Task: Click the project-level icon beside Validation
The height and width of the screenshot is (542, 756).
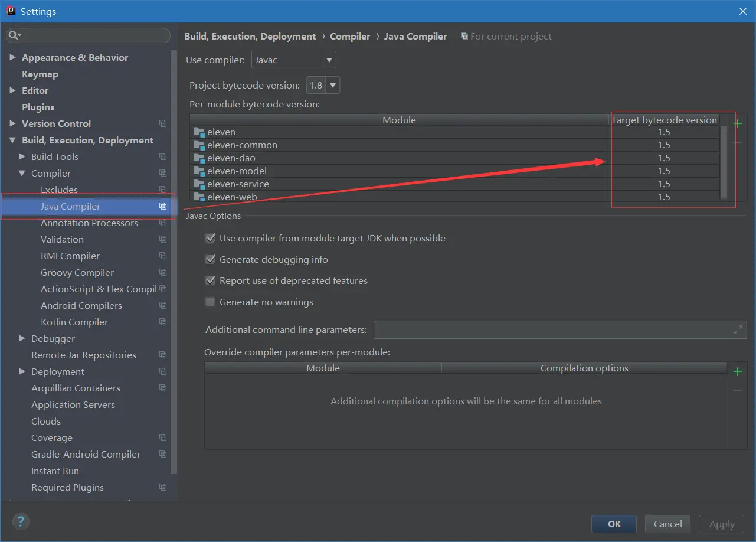Action: 163,240
